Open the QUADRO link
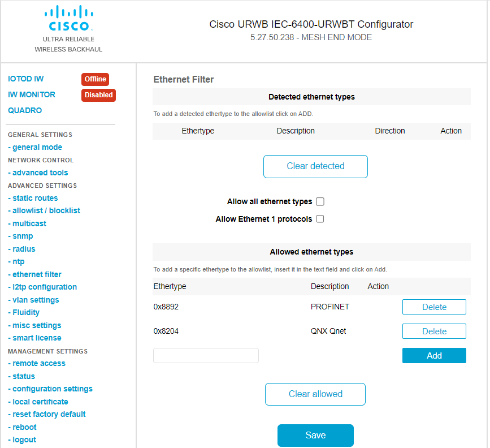490x448 pixels. pos(25,110)
